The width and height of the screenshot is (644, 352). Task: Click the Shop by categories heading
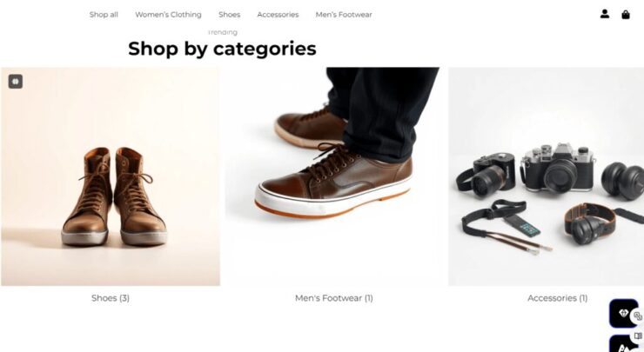pos(222,49)
